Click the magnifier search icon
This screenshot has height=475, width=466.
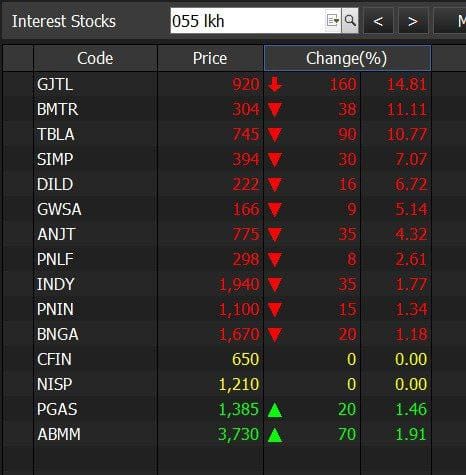click(x=350, y=21)
